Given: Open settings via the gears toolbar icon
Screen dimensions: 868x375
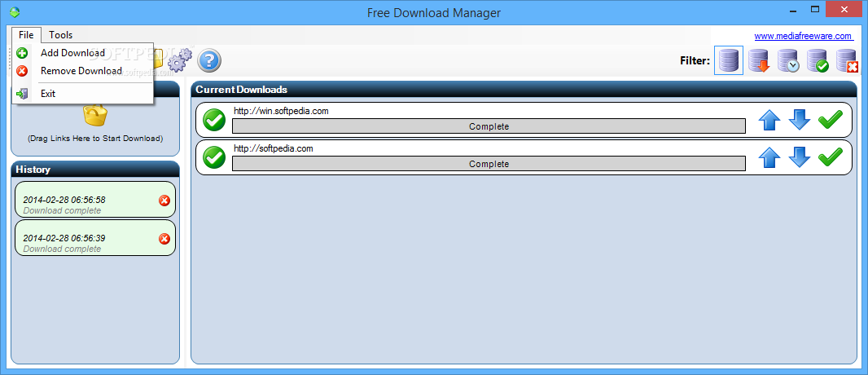Looking at the screenshot, I should [179, 60].
